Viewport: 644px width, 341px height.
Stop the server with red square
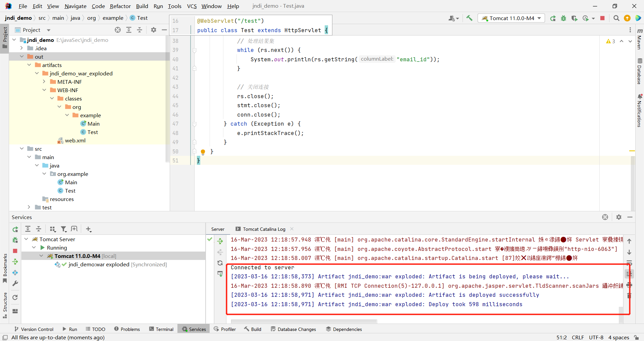tap(602, 18)
